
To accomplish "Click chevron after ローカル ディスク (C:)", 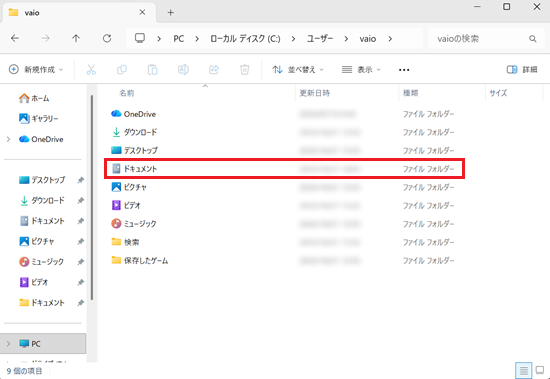I will pos(293,39).
